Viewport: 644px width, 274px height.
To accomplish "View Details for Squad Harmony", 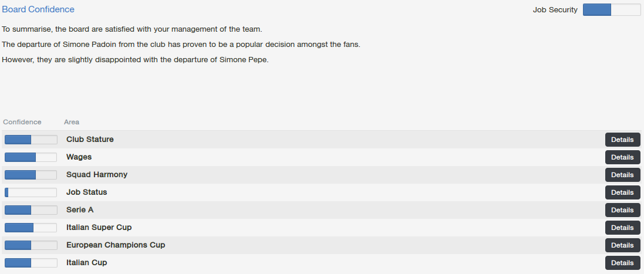I will pyautogui.click(x=622, y=175).
